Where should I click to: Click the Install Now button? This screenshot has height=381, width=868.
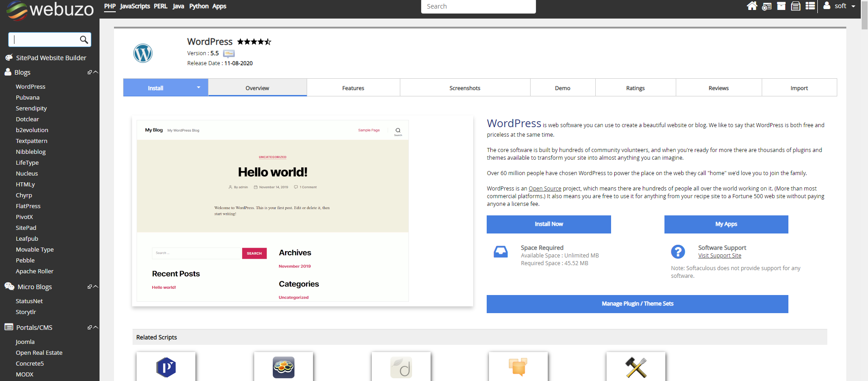tap(549, 224)
